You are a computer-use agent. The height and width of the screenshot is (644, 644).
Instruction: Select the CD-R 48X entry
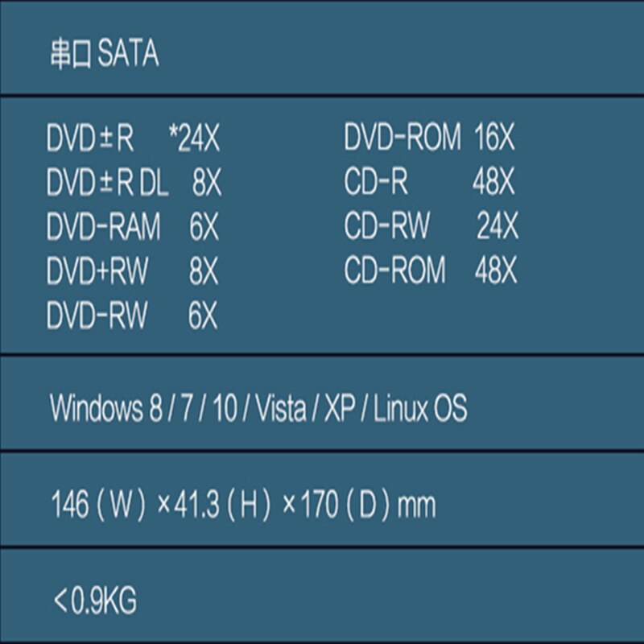[429, 182]
